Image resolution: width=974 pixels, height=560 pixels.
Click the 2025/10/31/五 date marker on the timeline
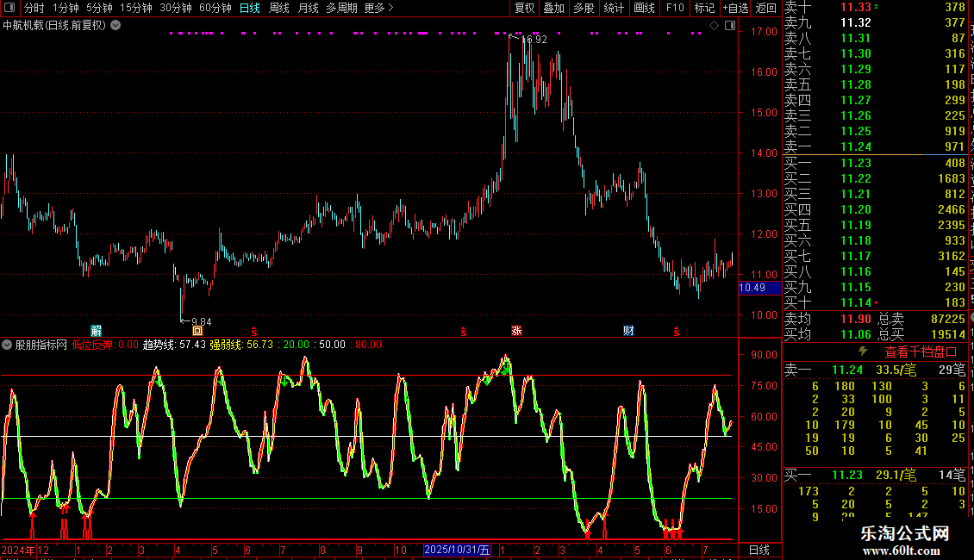[457, 550]
